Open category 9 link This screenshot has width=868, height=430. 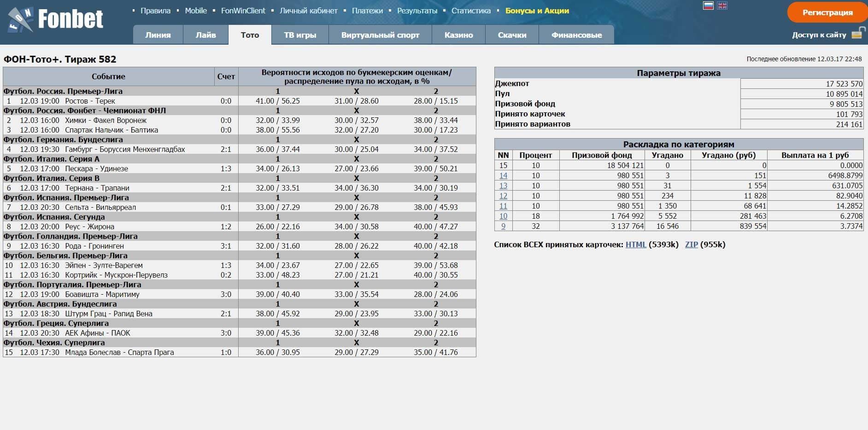pos(503,226)
